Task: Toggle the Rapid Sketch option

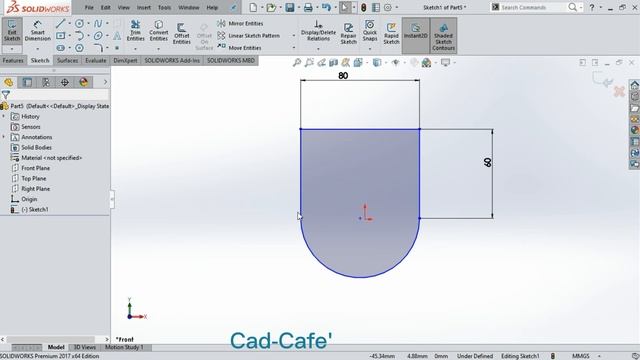Action: [391, 33]
